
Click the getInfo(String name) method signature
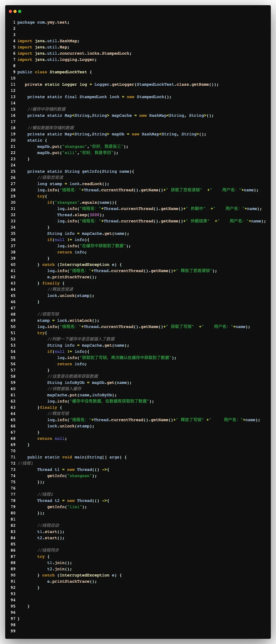(x=81, y=171)
